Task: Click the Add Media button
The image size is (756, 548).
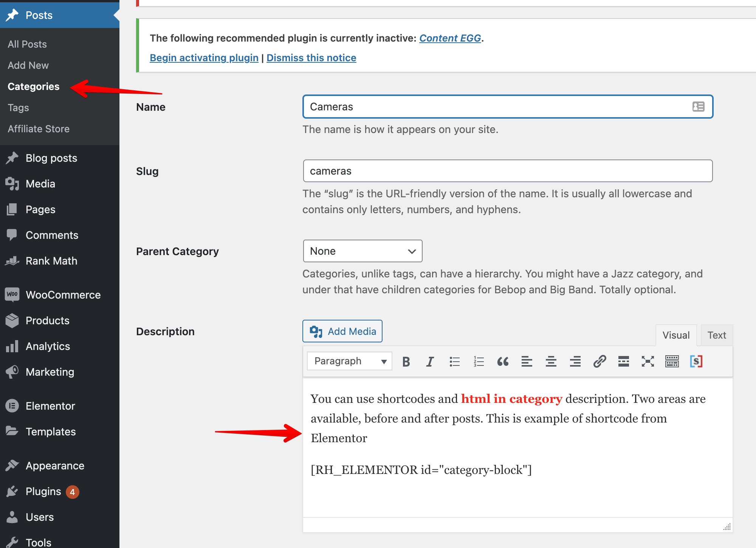Action: click(342, 331)
